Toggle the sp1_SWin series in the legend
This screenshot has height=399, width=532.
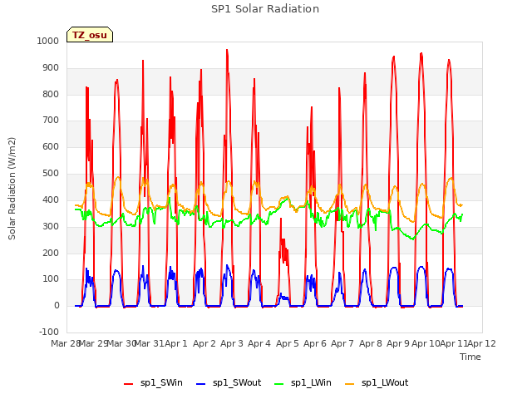pyautogui.click(x=153, y=383)
